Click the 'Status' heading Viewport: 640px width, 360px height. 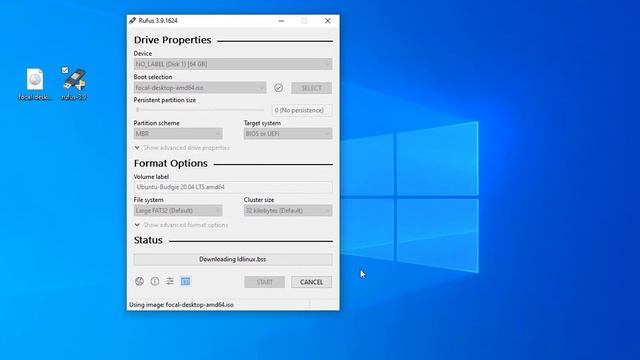tap(148, 240)
